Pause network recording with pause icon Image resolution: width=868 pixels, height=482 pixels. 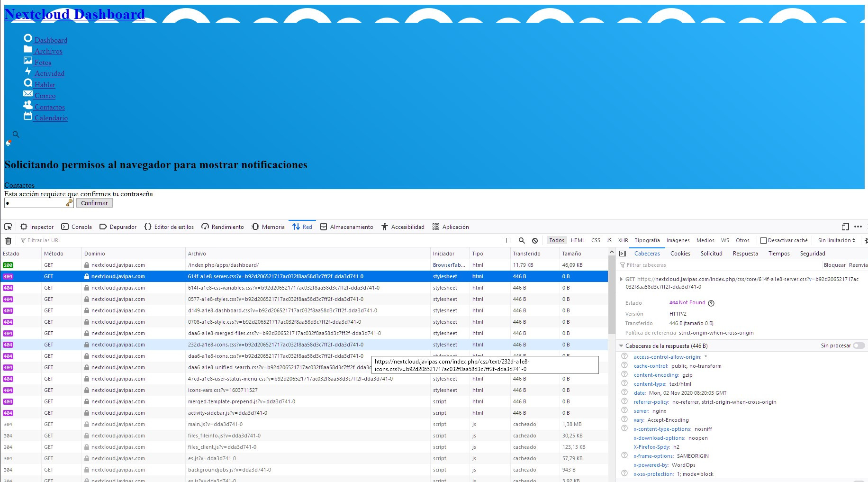(x=508, y=241)
